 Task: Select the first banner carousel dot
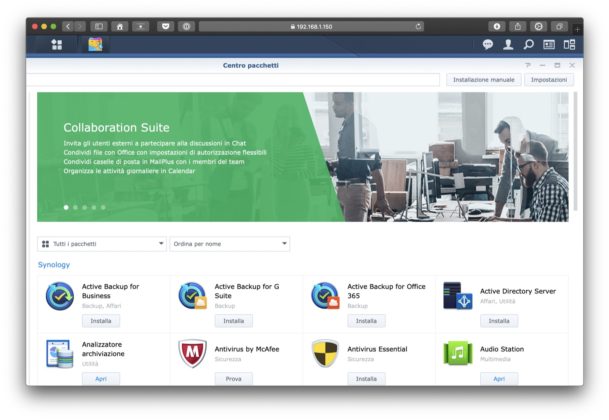pos(66,207)
